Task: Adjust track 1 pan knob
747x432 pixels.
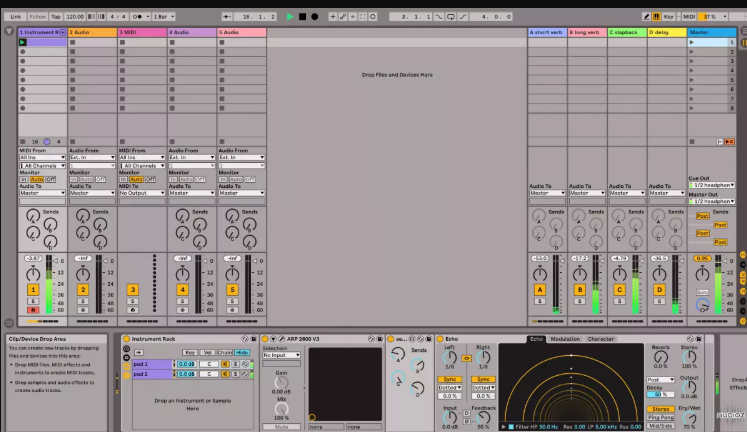Action: click(x=33, y=274)
